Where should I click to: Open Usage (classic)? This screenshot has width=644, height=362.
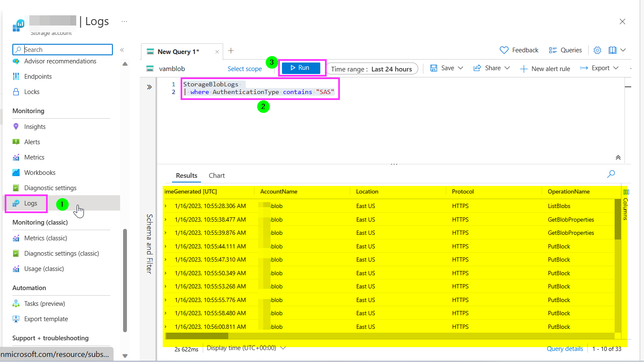point(44,269)
